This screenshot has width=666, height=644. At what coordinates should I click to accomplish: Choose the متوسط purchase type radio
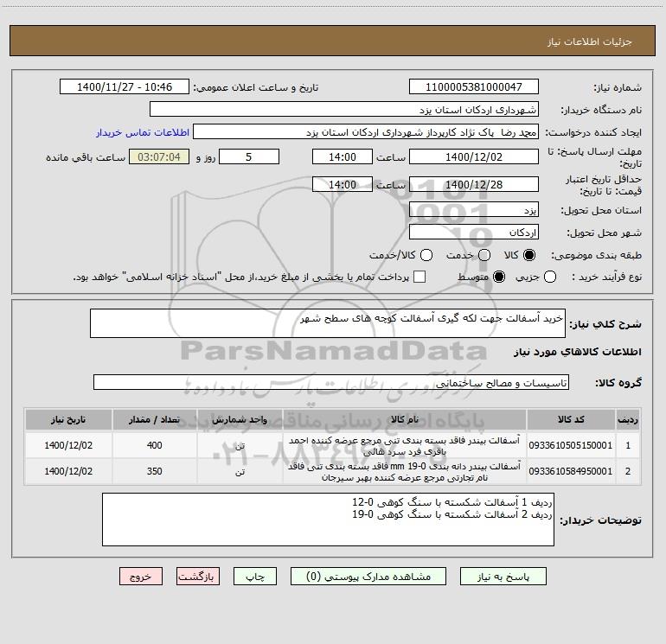click(499, 277)
